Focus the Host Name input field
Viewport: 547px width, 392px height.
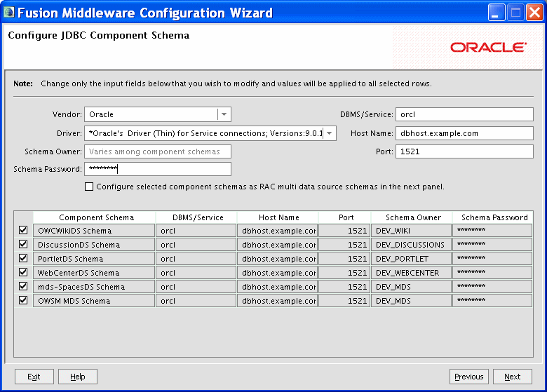click(x=464, y=133)
